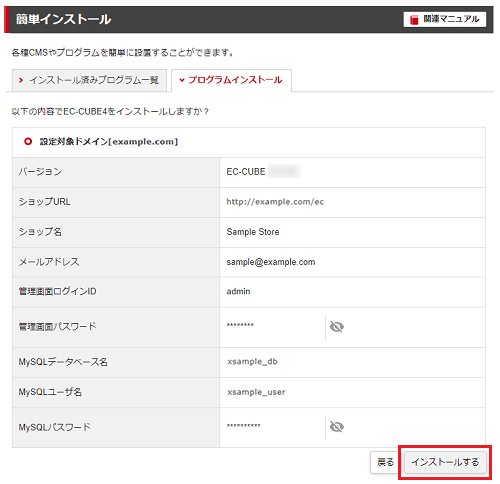Switch to インストール済みプログラム一覧 tab
This screenshot has height=484, width=500.
pos(89,80)
